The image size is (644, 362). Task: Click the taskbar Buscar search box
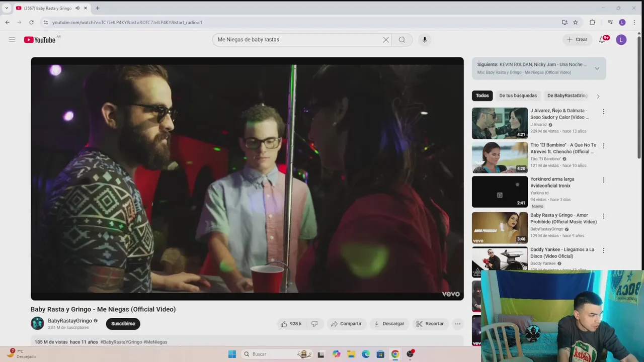pyautogui.click(x=277, y=354)
